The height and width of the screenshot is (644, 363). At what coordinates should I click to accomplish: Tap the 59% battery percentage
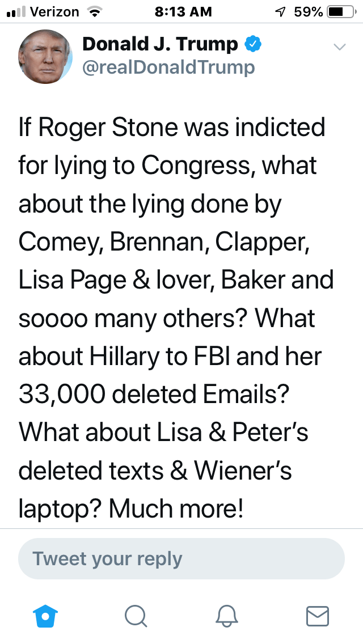pyautogui.click(x=309, y=12)
